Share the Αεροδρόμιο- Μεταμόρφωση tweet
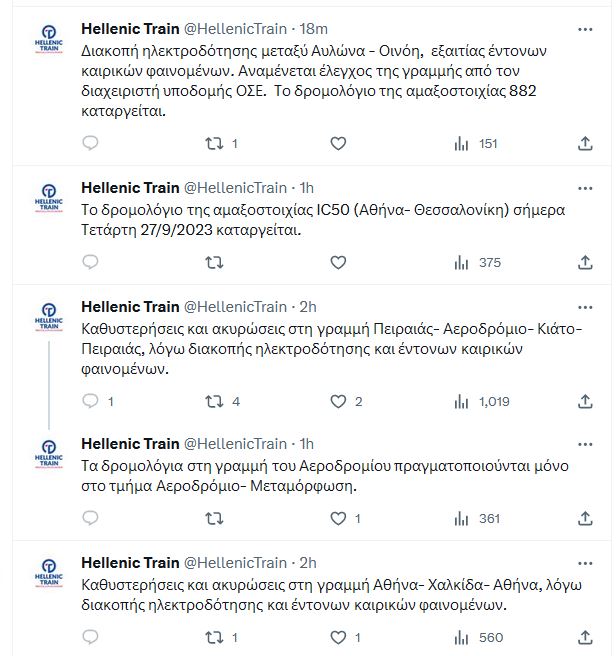The width and height of the screenshot is (616, 656). tap(586, 518)
